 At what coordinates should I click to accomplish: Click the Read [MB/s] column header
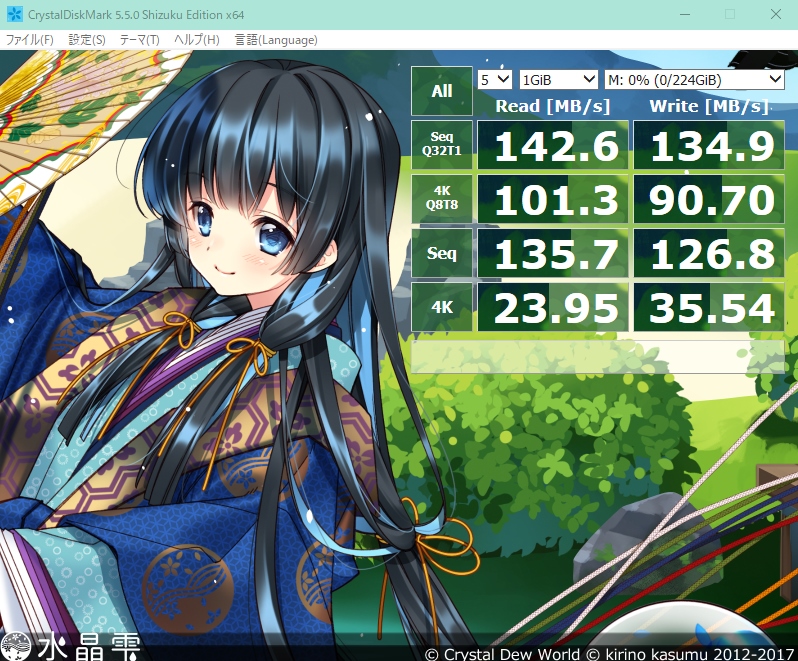[553, 106]
